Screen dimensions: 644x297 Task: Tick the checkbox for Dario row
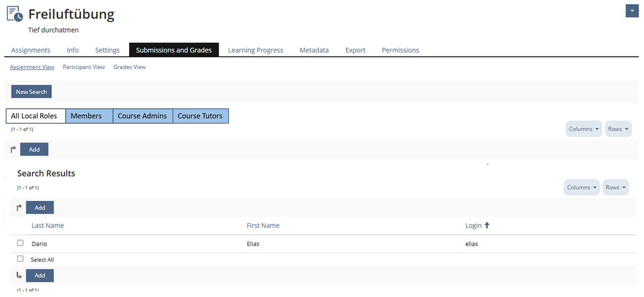[x=20, y=243]
